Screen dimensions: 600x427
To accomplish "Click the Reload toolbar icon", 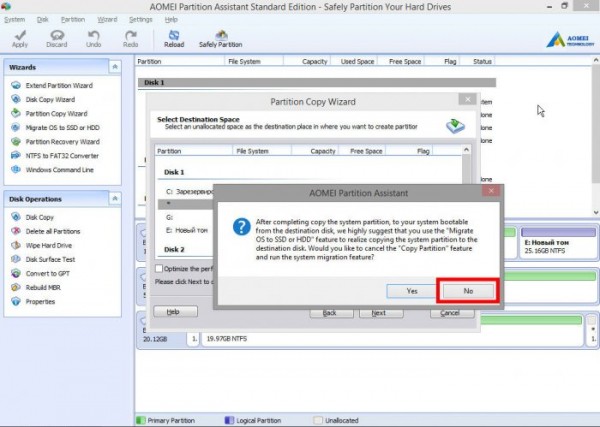I will (174, 35).
